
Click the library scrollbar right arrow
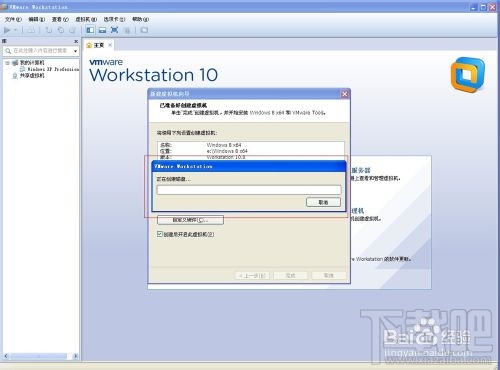tap(76, 356)
